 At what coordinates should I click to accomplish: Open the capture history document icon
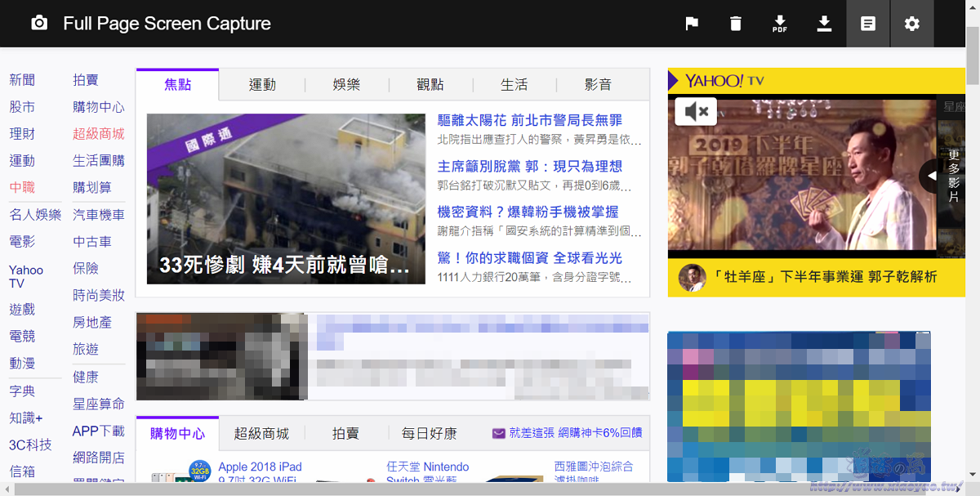pyautogui.click(x=868, y=24)
